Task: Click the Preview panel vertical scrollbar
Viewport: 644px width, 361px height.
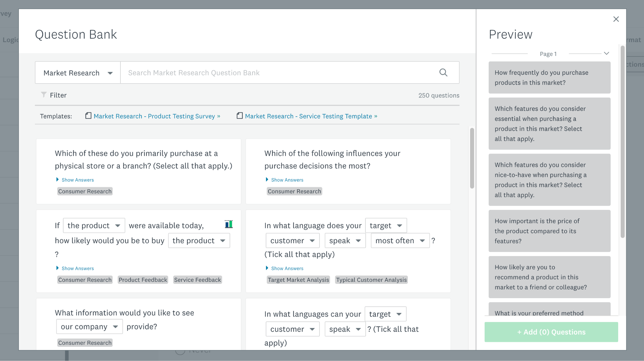Action: pyautogui.click(x=623, y=141)
